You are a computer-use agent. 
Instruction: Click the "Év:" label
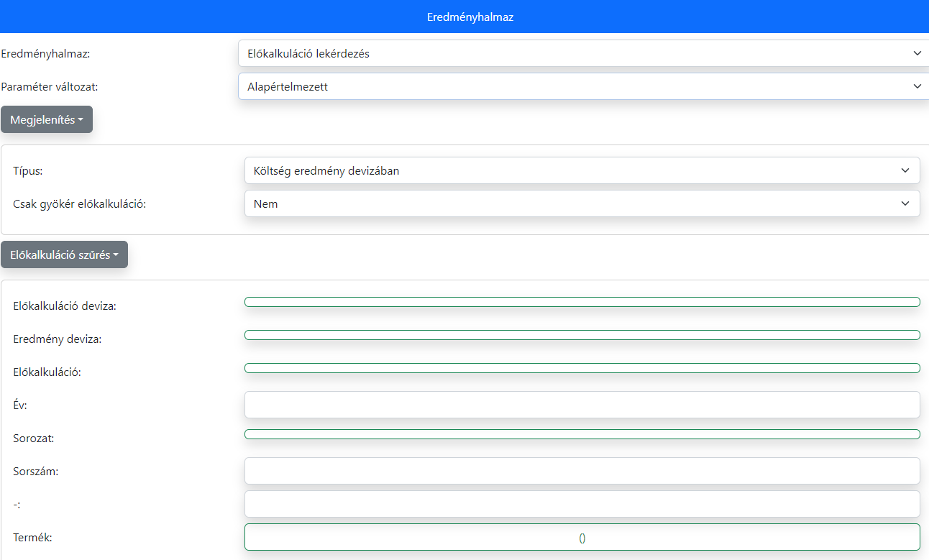point(20,405)
